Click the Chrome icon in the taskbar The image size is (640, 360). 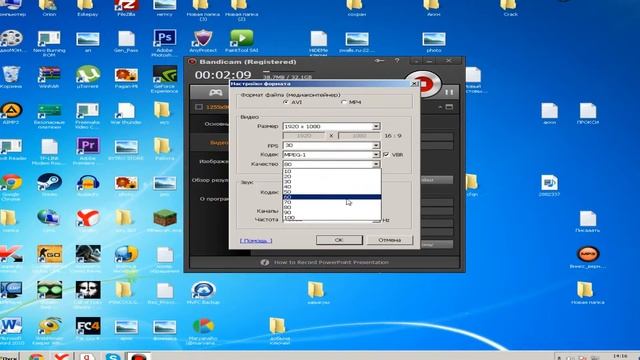[x=36, y=356]
